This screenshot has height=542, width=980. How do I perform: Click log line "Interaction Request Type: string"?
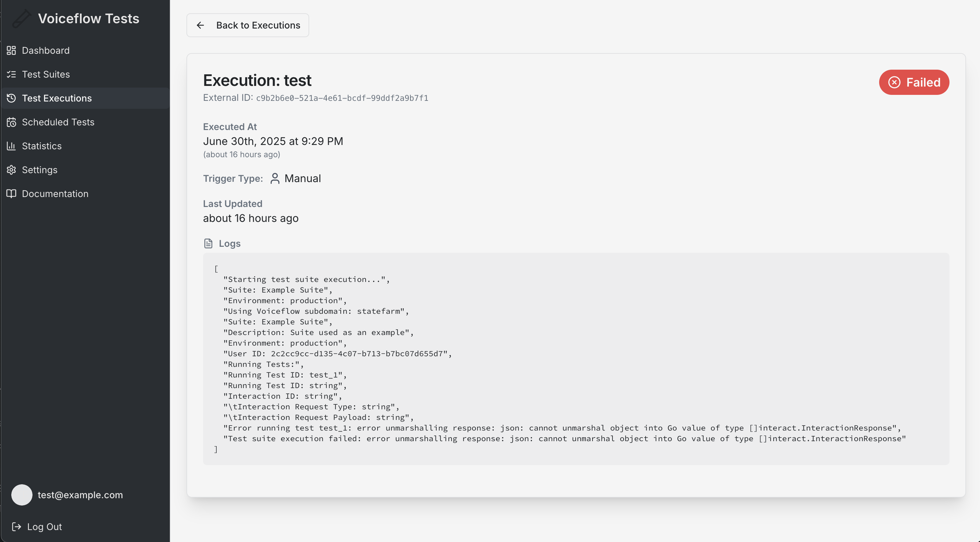point(311,407)
